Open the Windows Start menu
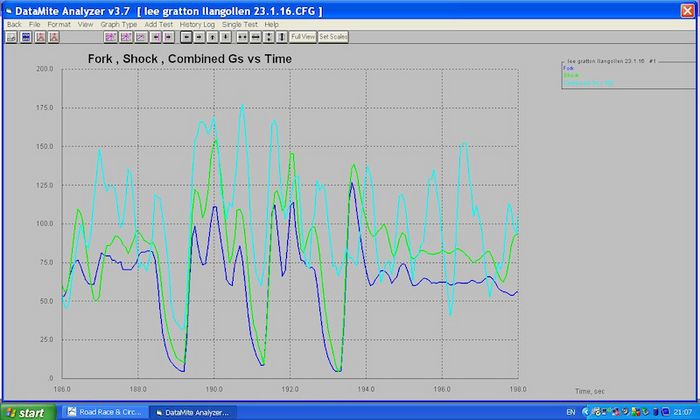This screenshot has height=420, width=700. pyautogui.click(x=28, y=411)
